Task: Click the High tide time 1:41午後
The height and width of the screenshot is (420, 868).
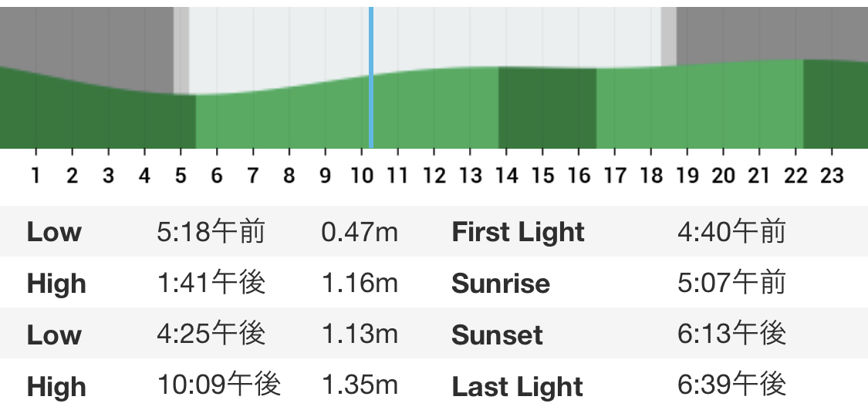Action: click(x=211, y=283)
